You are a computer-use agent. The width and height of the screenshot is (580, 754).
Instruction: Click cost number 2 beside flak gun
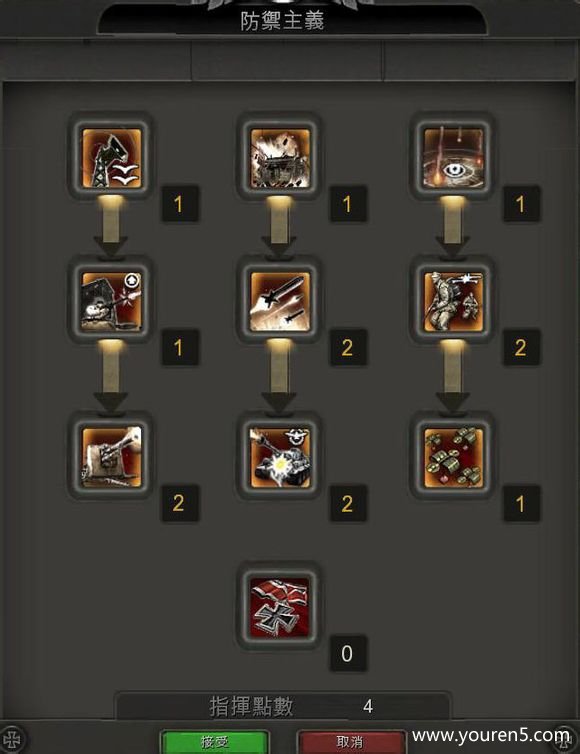pyautogui.click(x=179, y=503)
